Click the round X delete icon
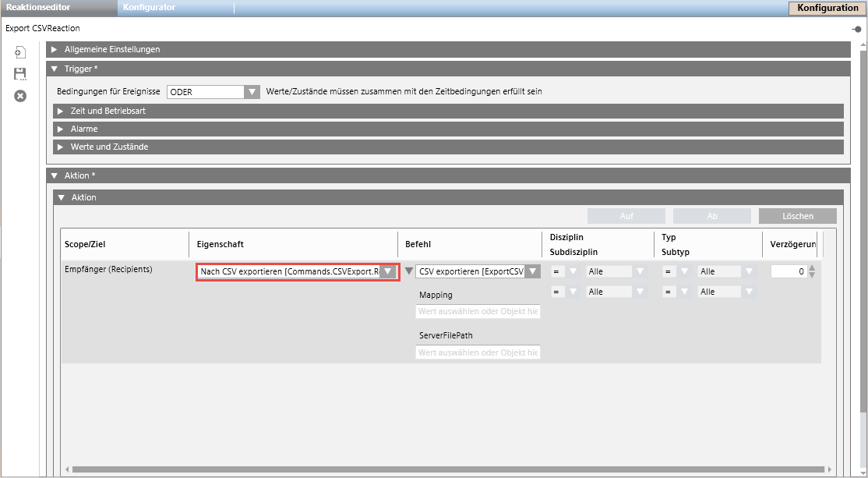This screenshot has width=868, height=478. coord(20,95)
